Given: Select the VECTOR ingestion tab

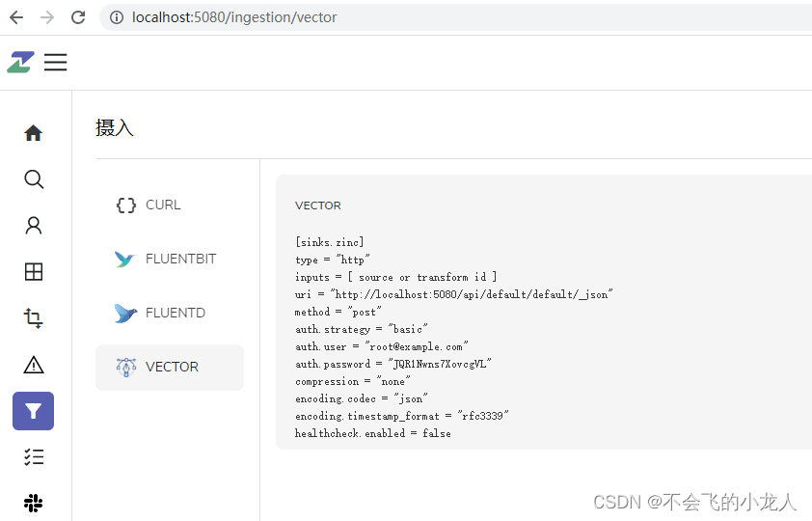Looking at the screenshot, I should coord(170,368).
